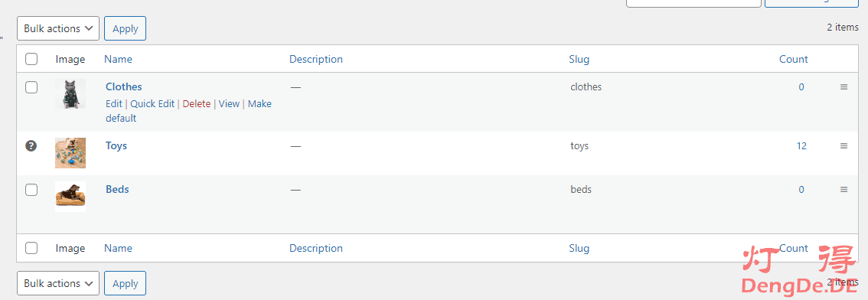Apply the top bulk action
868x300 pixels.
(125, 29)
